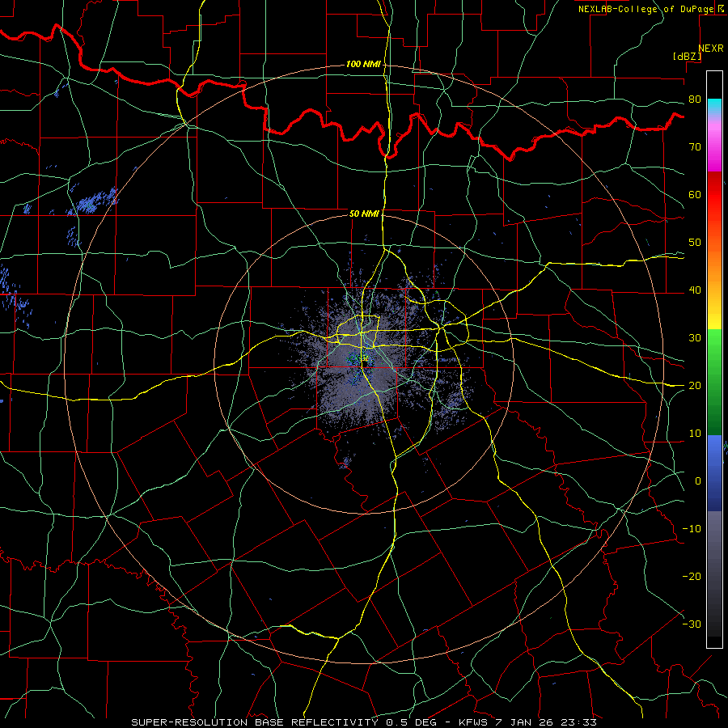Click the 70 value on dBZ scale
This screenshot has width=728, height=728.
click(695, 147)
